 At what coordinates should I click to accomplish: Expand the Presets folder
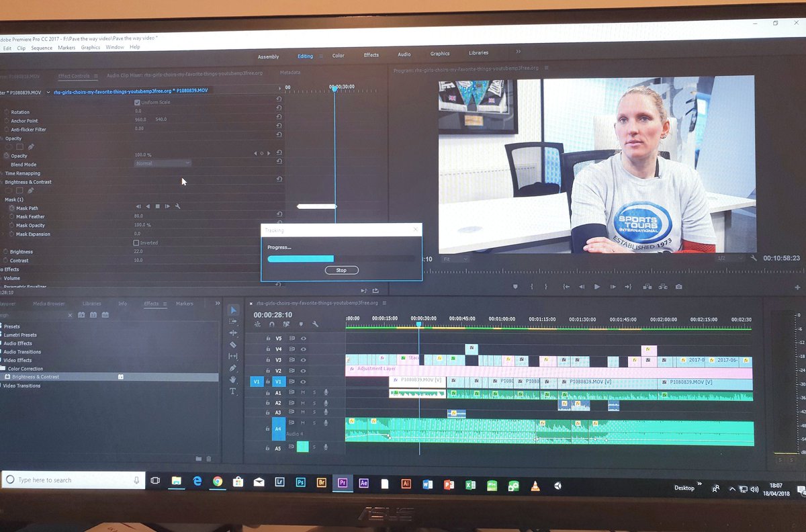pos(12,326)
